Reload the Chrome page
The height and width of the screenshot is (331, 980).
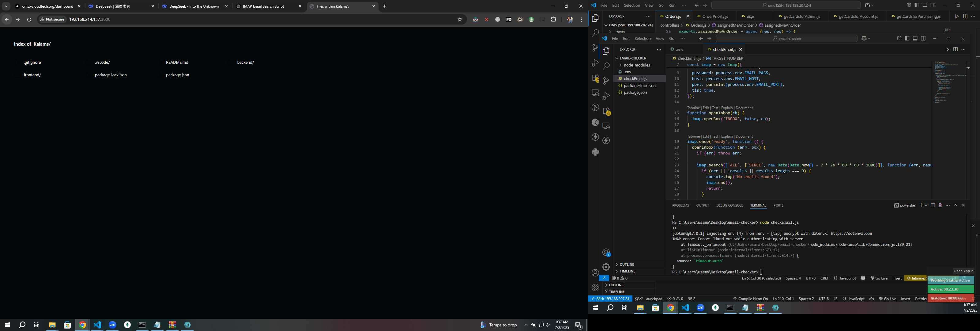29,19
